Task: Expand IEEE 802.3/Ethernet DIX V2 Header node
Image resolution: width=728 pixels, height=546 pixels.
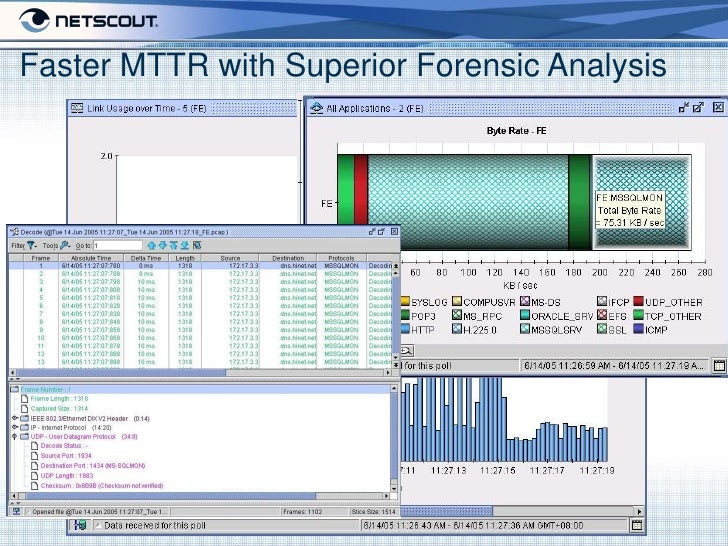Action: point(15,418)
